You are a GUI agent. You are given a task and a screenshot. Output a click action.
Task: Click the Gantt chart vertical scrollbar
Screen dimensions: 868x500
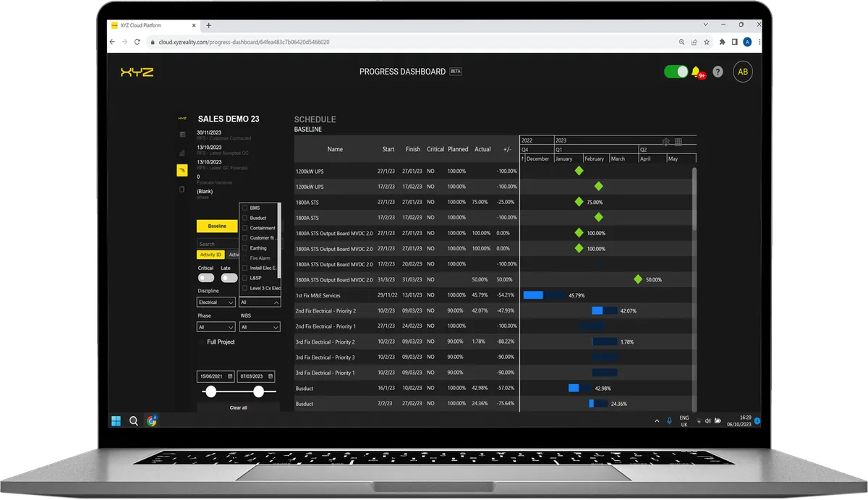693,200
